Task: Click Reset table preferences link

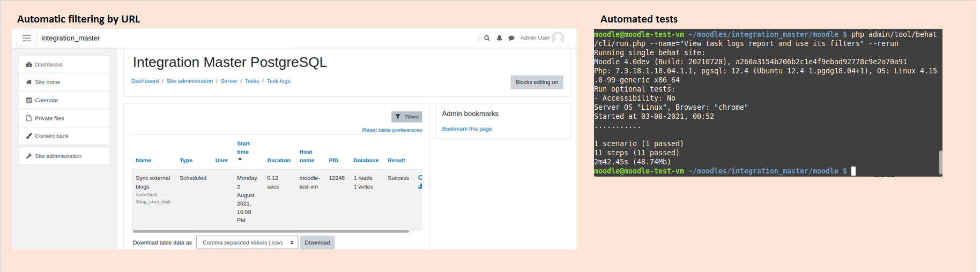Action: 392,130
